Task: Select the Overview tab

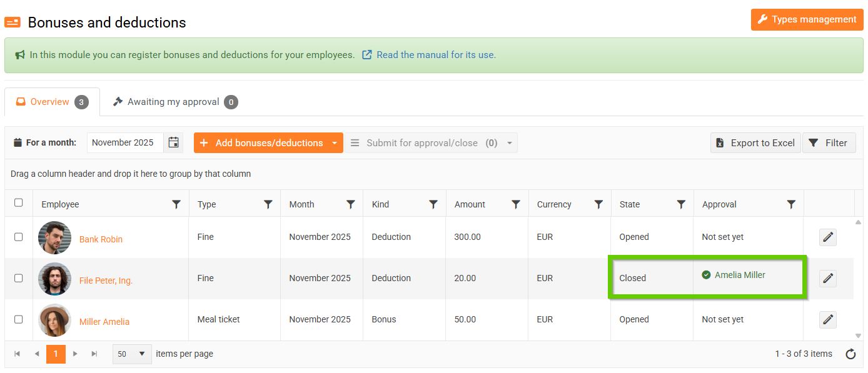Action: tap(51, 102)
